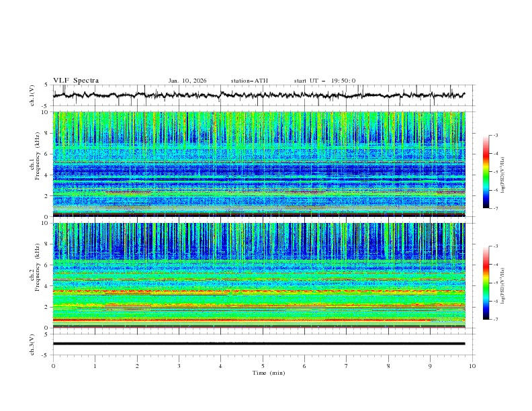The width and height of the screenshot is (532, 411).
Task: Select the 5 minute mark on time axis
Action: [263, 365]
